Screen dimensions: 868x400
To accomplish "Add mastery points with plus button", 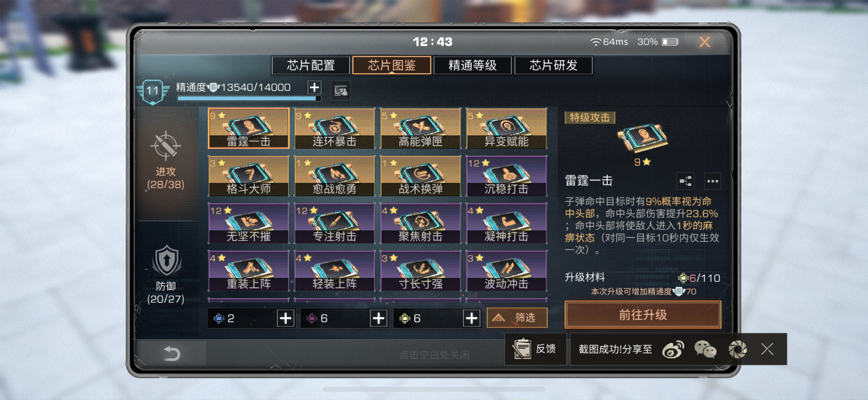I will click(x=314, y=87).
